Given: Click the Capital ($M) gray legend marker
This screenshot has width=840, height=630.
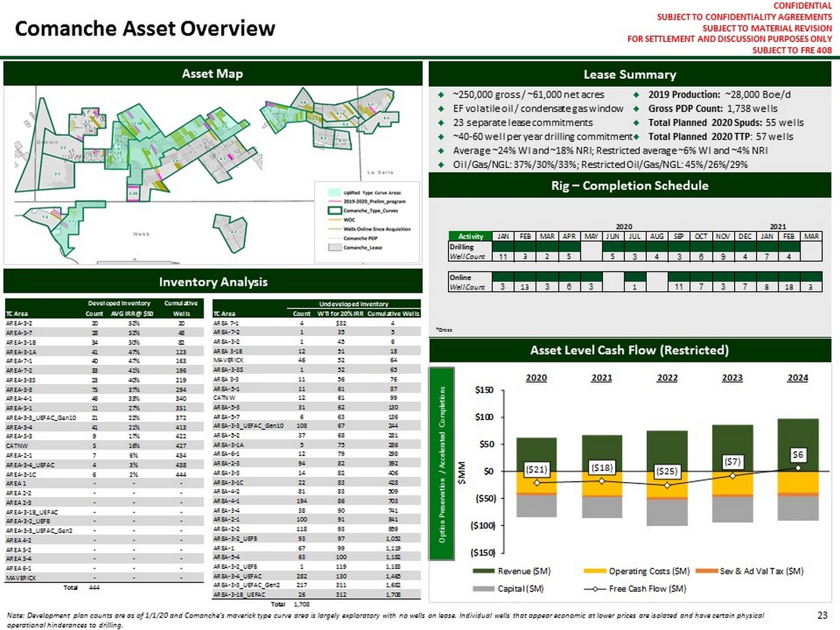Looking at the screenshot, I should (483, 589).
